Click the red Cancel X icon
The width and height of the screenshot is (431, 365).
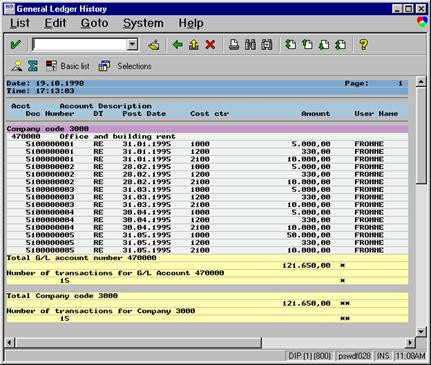pyautogui.click(x=210, y=44)
